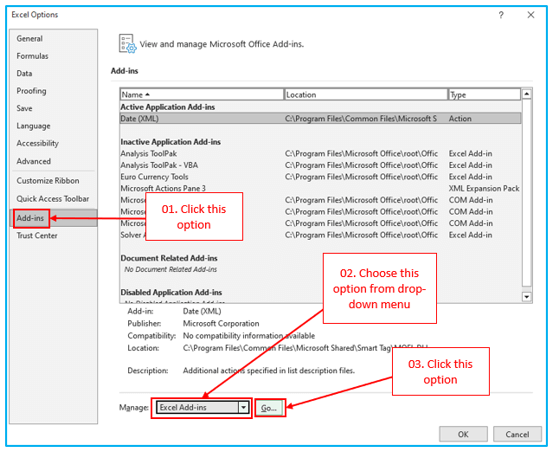The width and height of the screenshot is (553, 453).
Task: Select Data in the options sidebar
Action: [x=24, y=73]
